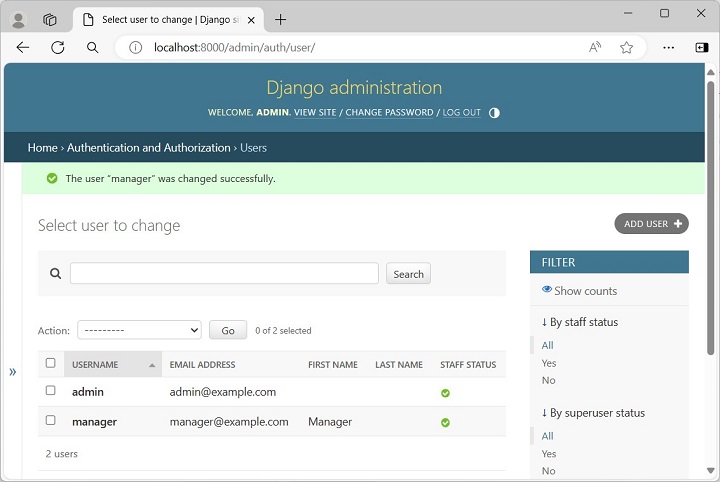Click the Add user button
Screen dimensions: 720x482
(651, 224)
